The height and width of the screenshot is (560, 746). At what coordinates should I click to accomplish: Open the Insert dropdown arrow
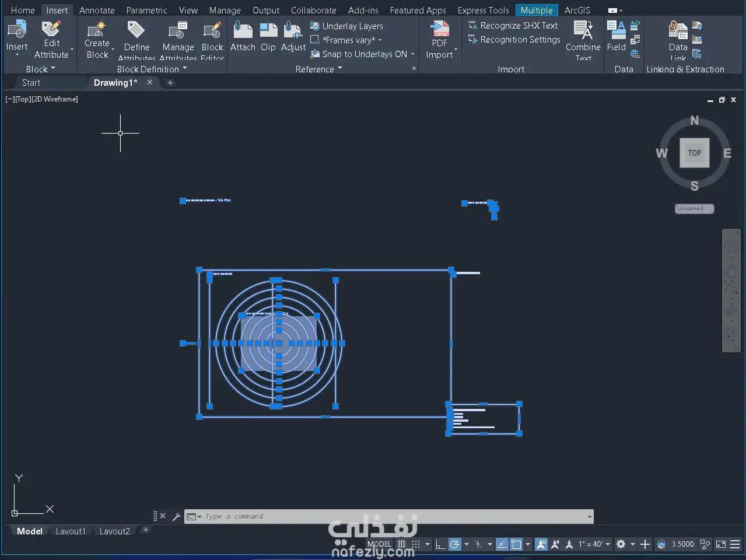point(17,55)
